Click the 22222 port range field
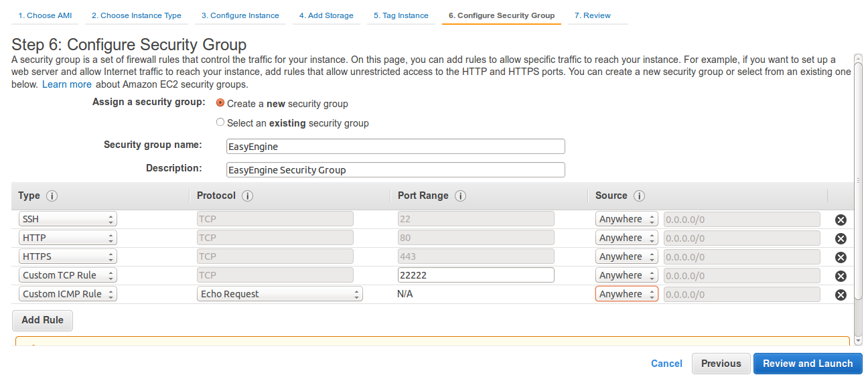This screenshot has width=868, height=381. (x=476, y=275)
